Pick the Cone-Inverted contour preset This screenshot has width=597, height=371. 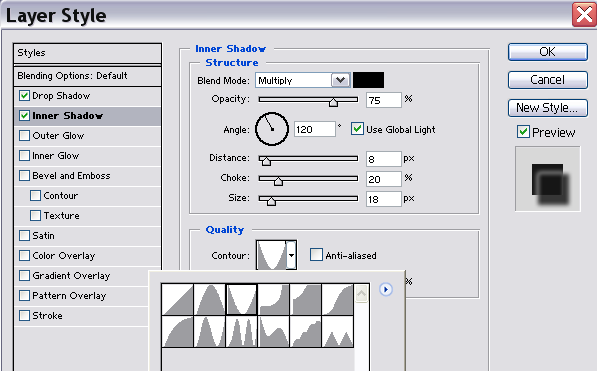coord(241,299)
